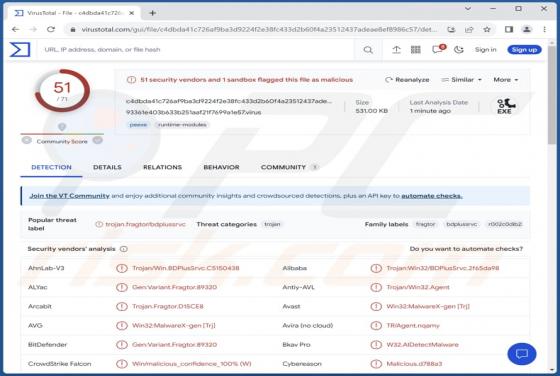
Task: Click the alert icon in the Antiy-AVL row
Action: tap(376, 287)
